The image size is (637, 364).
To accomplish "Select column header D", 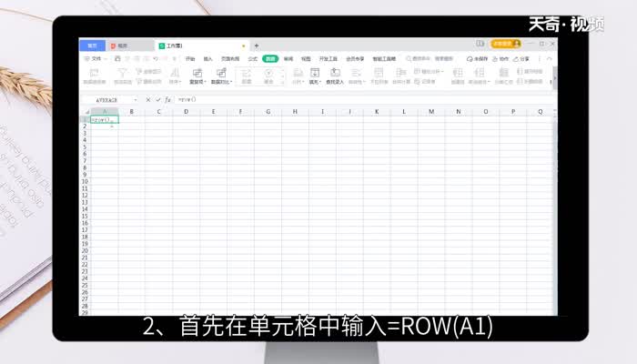I will (x=186, y=112).
